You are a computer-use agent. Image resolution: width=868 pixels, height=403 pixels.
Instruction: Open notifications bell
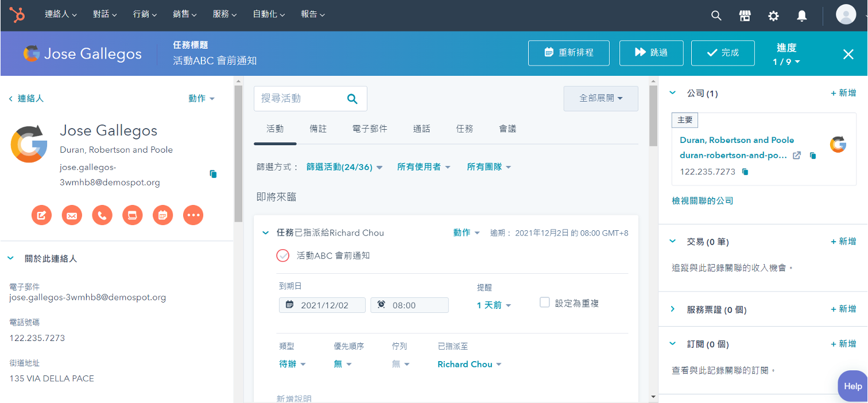[802, 16]
